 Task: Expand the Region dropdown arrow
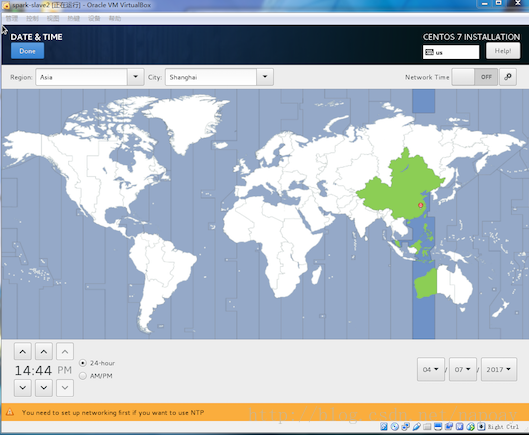point(136,77)
